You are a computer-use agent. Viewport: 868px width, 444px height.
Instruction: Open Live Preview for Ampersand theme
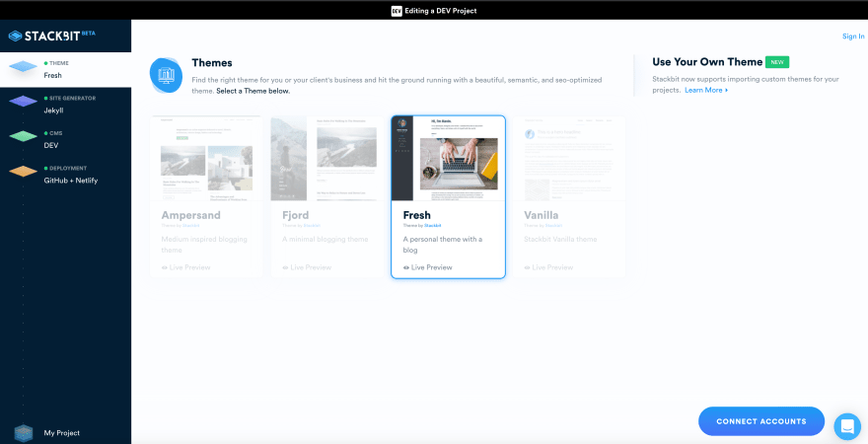(185, 267)
